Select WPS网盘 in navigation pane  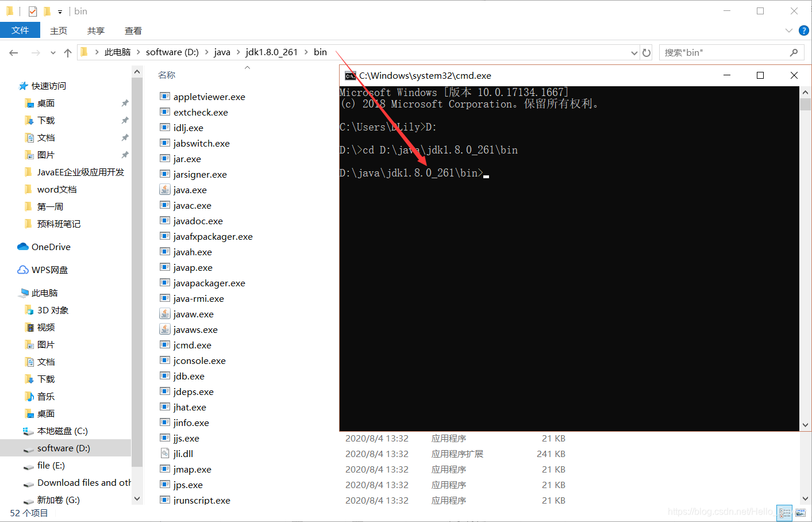pyautogui.click(x=49, y=270)
